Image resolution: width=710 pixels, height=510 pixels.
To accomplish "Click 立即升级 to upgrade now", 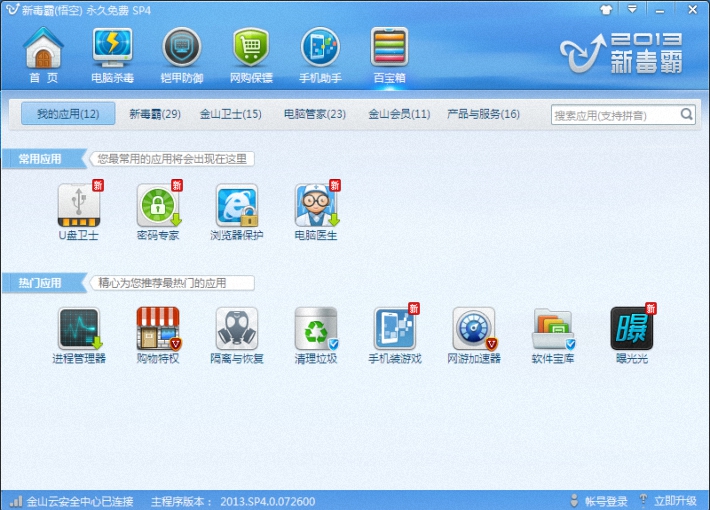I will click(674, 501).
